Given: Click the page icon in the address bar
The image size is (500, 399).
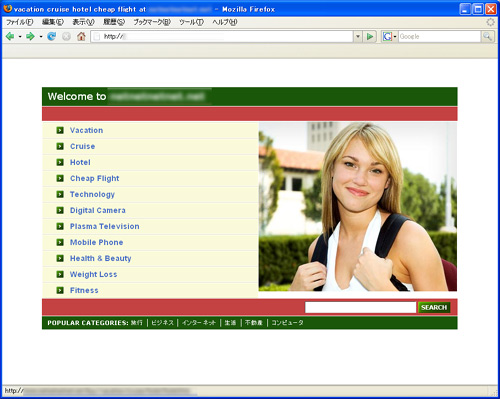Looking at the screenshot, I should [x=97, y=36].
